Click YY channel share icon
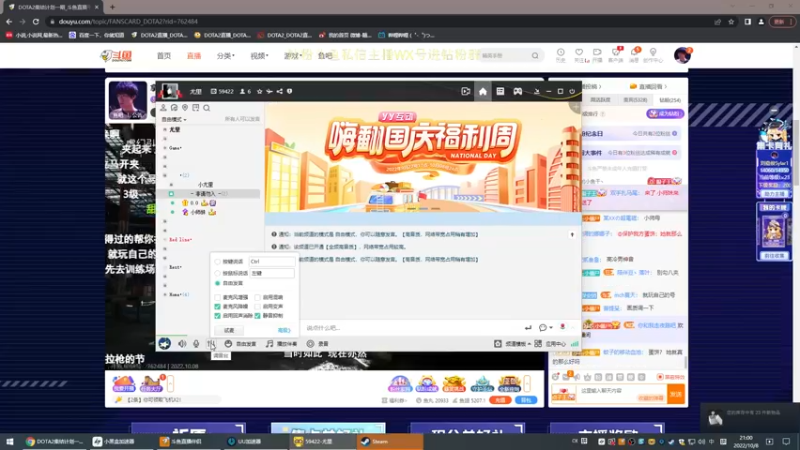This screenshot has height=450, width=800. coord(280,91)
